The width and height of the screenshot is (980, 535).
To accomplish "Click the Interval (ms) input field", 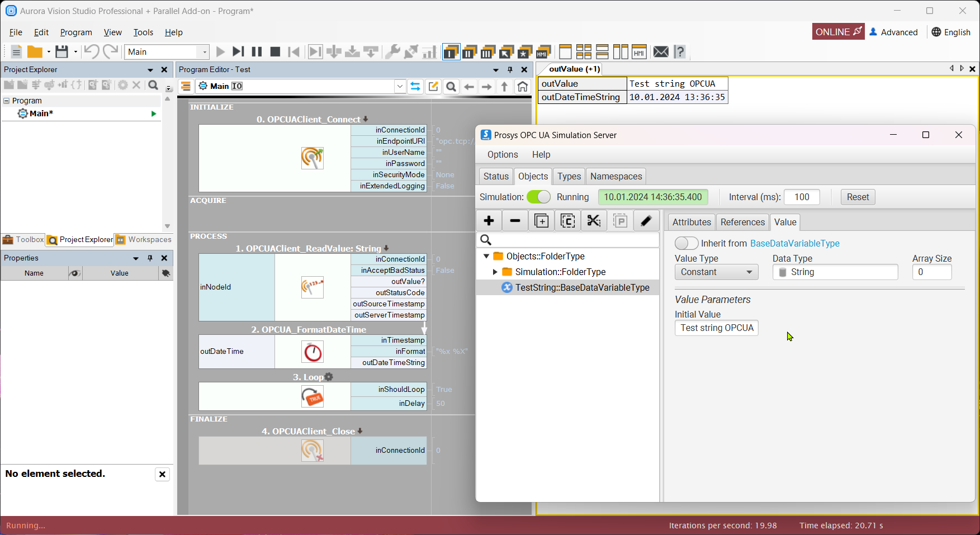I will 801,197.
